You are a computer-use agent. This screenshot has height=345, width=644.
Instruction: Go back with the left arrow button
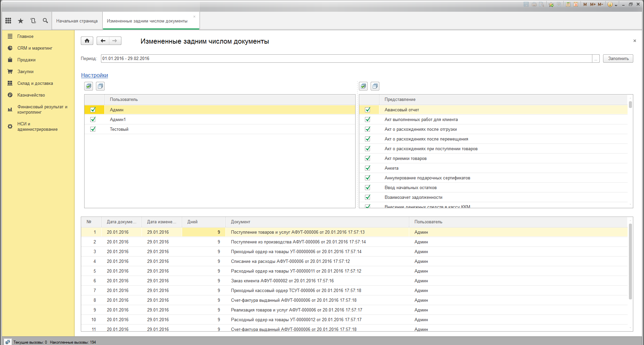click(103, 41)
